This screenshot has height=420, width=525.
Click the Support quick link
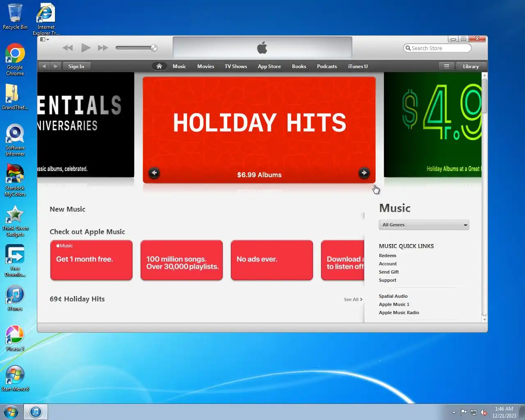[x=388, y=280]
